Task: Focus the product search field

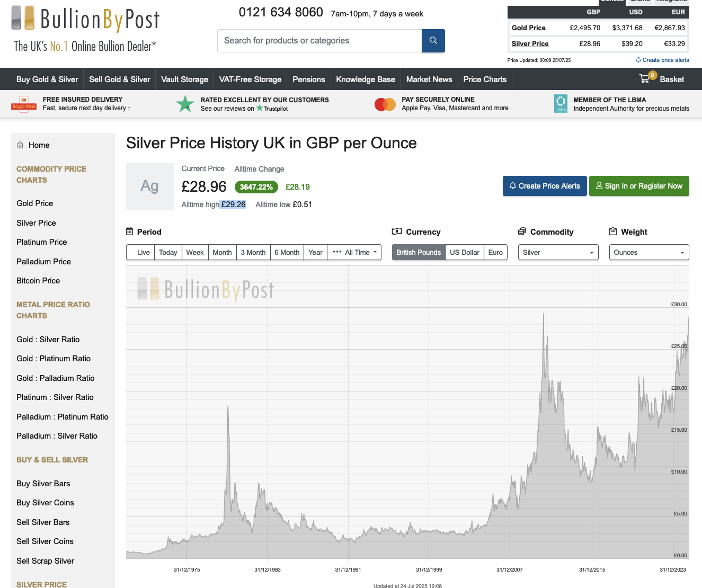Action: (319, 41)
